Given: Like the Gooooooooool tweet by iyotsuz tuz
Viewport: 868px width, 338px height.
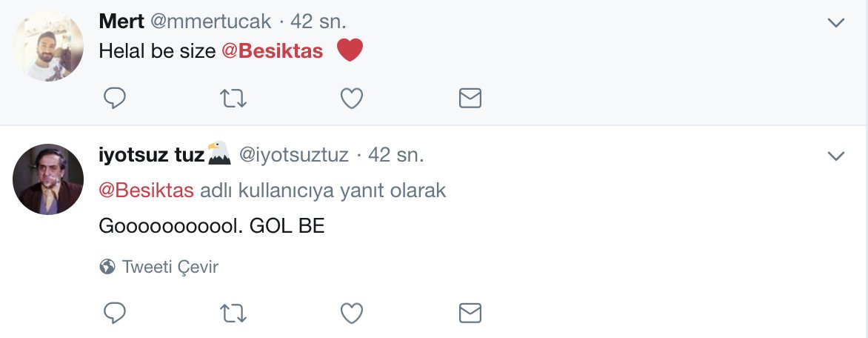Looking at the screenshot, I should 352,313.
